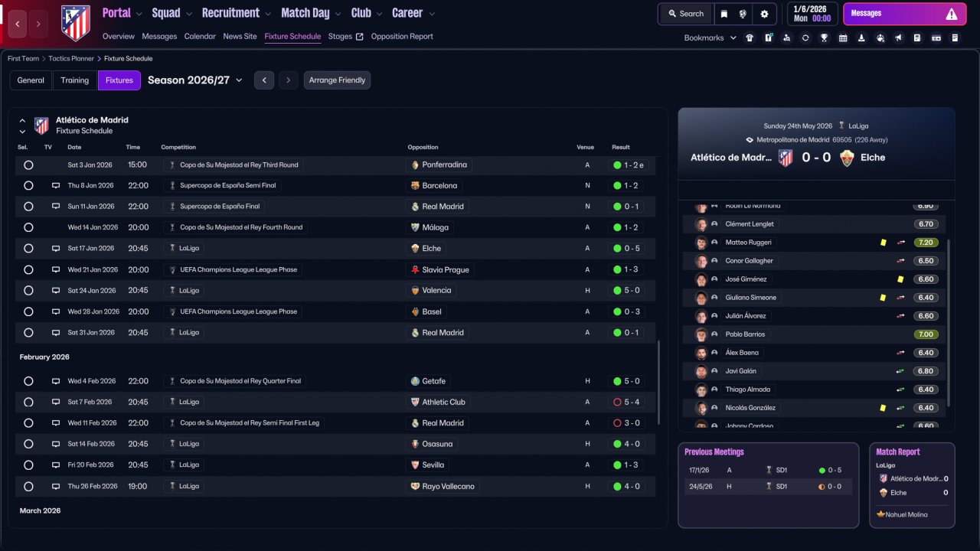Switch to the Training tab
This screenshot has width=980, height=551.
tap(75, 80)
